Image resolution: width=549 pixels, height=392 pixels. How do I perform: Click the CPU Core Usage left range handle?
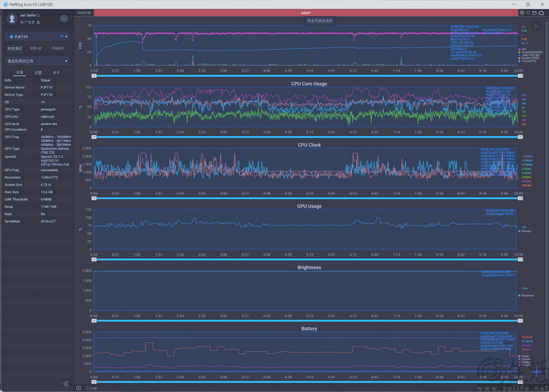(x=94, y=137)
